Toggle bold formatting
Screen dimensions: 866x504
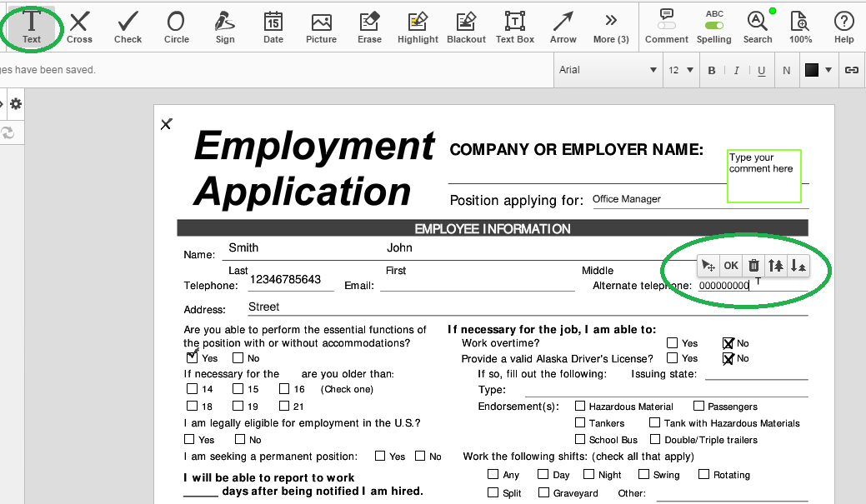(711, 70)
